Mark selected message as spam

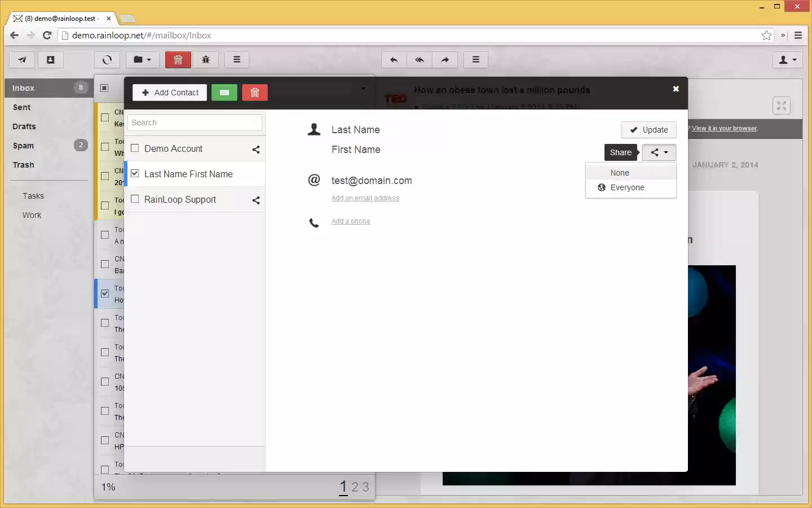click(206, 60)
